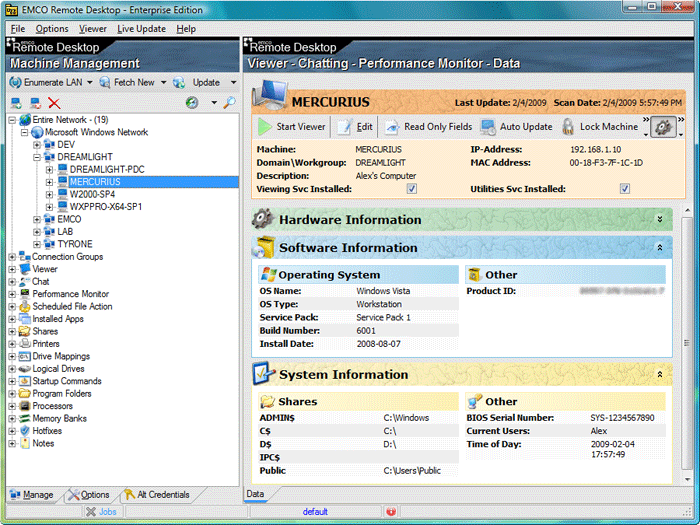Select the Installed Apps tree node
Image resolution: width=700 pixels, height=525 pixels.
(x=58, y=319)
